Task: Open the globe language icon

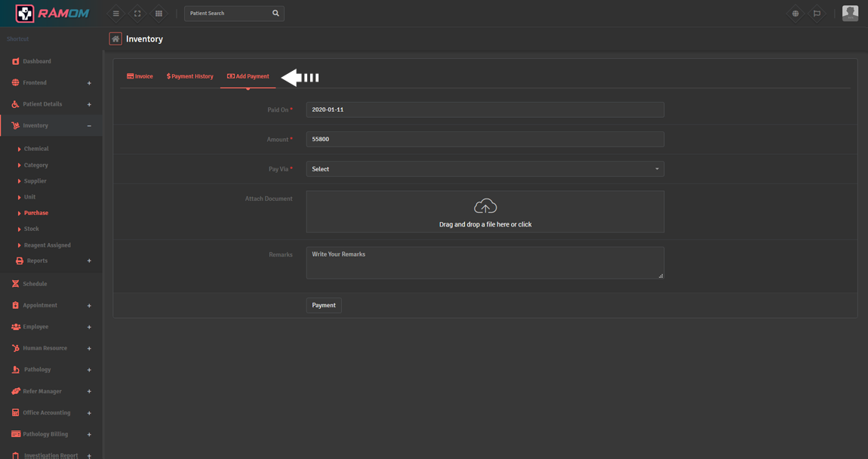Action: (795, 14)
